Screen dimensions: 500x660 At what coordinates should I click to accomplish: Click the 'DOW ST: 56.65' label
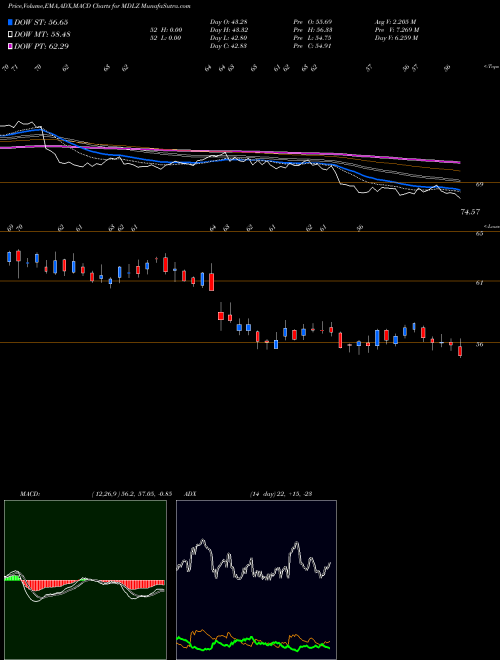point(41,22)
